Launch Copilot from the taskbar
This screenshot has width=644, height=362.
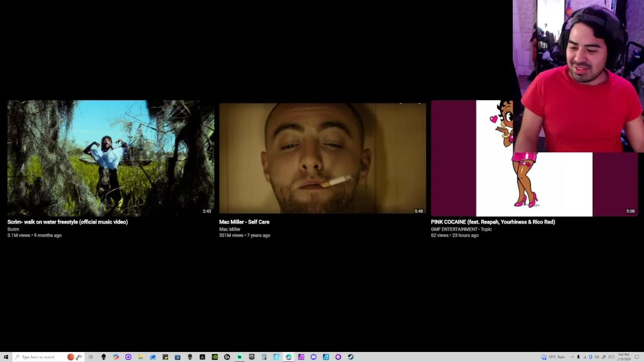[x=116, y=357]
